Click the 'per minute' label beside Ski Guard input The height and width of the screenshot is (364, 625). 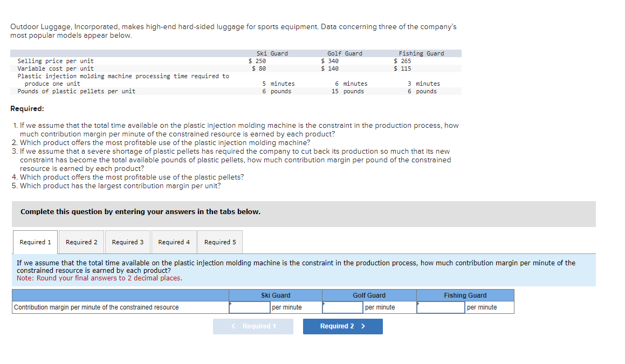pyautogui.click(x=287, y=307)
